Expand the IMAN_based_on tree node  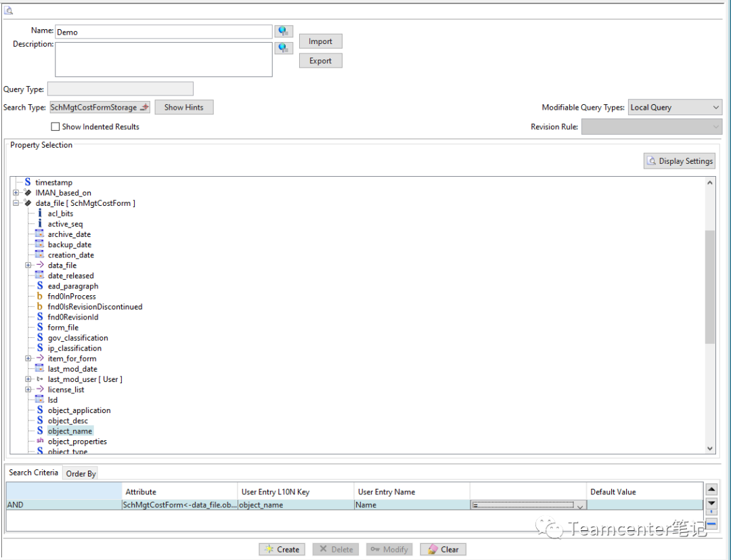(16, 193)
